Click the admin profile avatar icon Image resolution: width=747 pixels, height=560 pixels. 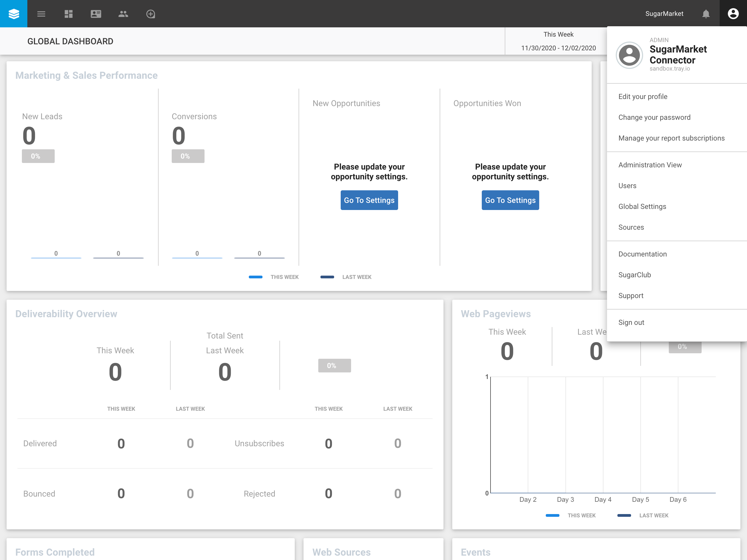(733, 14)
